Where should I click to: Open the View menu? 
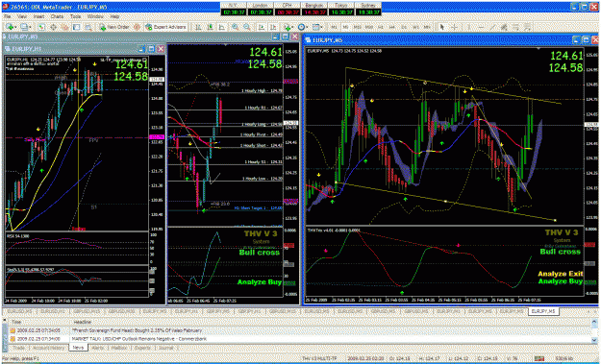click(x=22, y=17)
